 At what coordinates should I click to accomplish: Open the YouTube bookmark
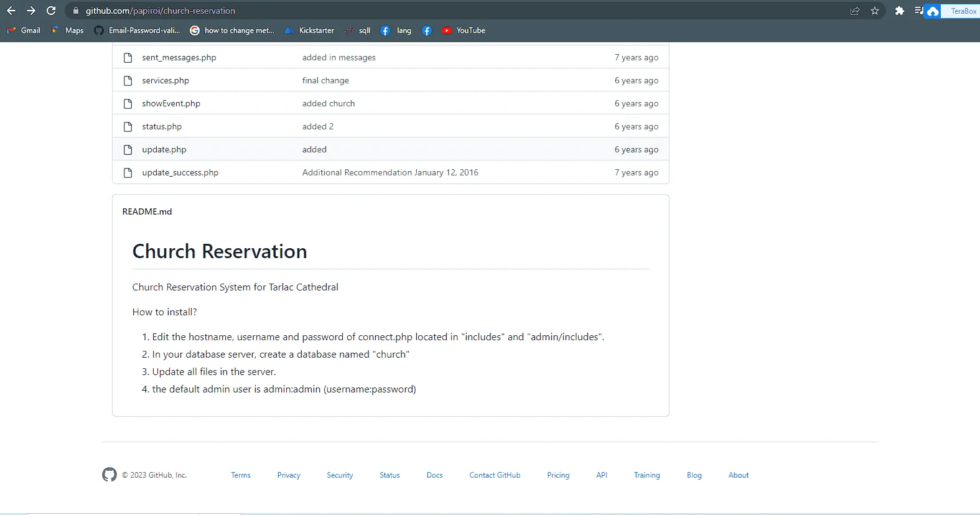464,30
